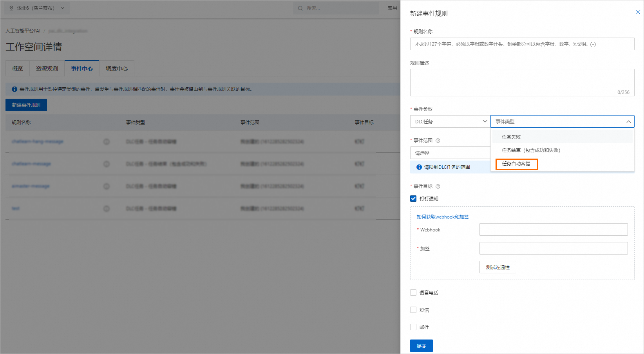
Task: Collapse the 事件类型 dropdown arrow
Action: (628, 121)
